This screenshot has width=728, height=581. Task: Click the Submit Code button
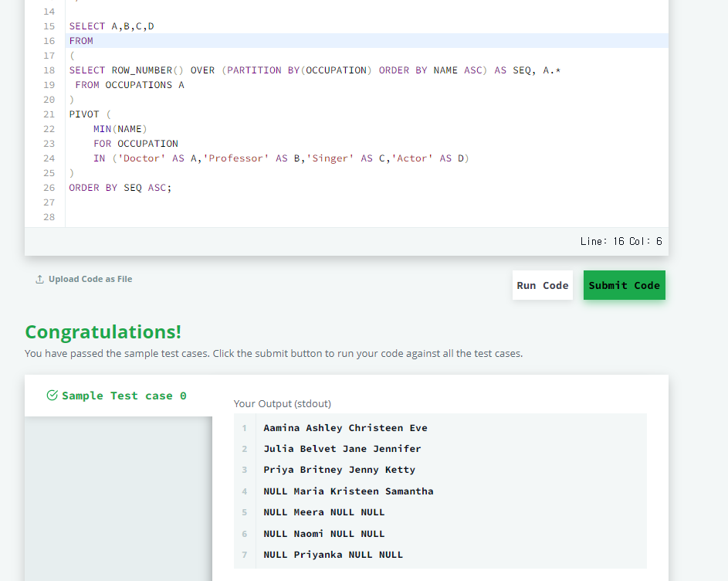tap(624, 285)
